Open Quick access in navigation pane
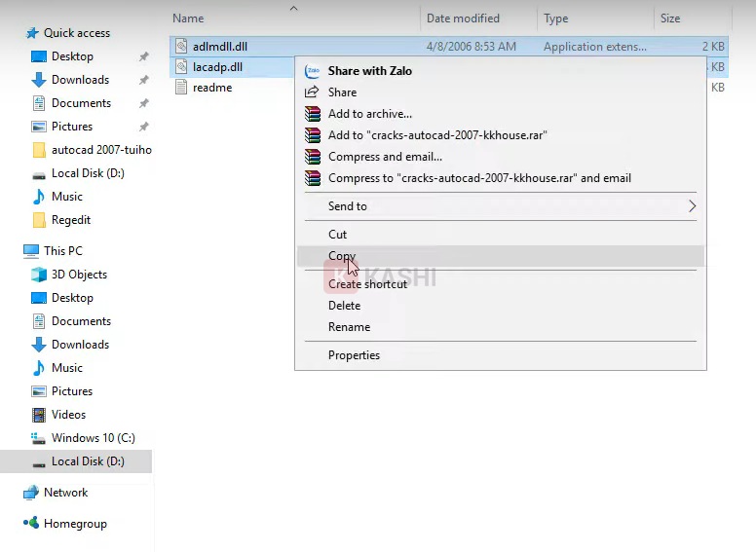 [x=77, y=33]
